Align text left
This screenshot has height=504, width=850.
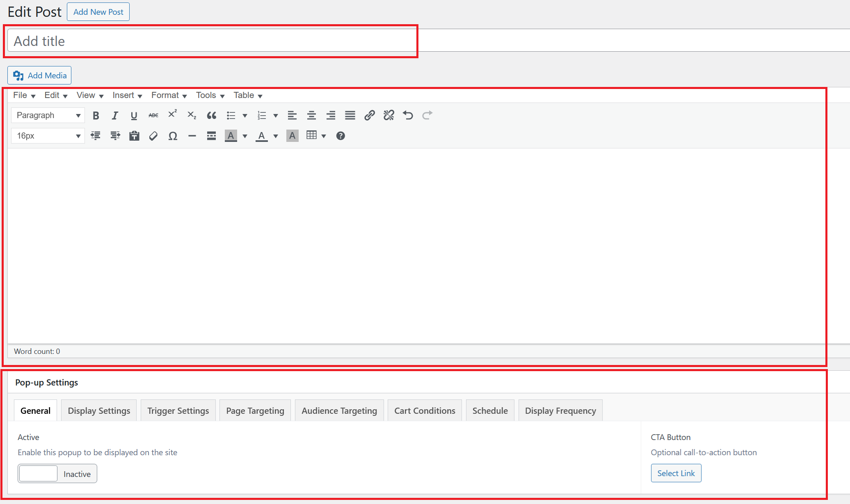[292, 116]
